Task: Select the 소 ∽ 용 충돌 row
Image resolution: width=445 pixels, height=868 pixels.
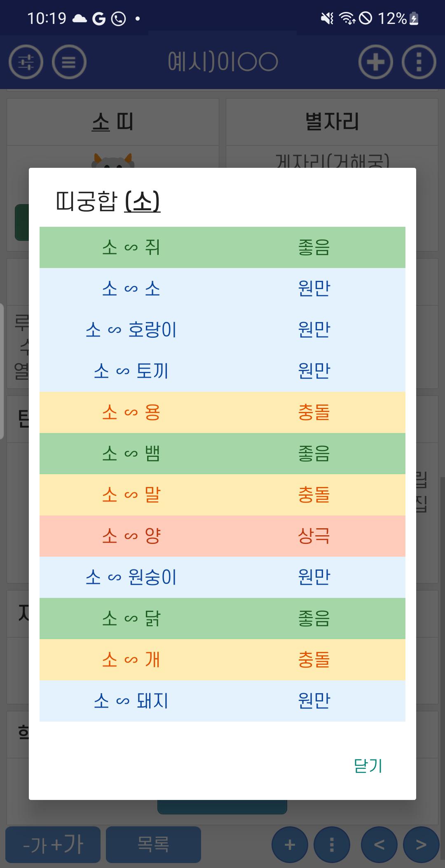Action: 222,412
